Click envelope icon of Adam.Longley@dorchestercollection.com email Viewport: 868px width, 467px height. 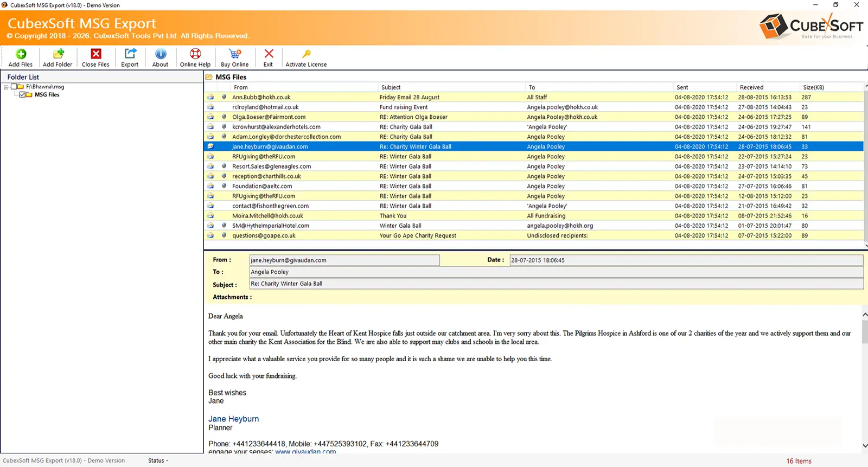(210, 137)
